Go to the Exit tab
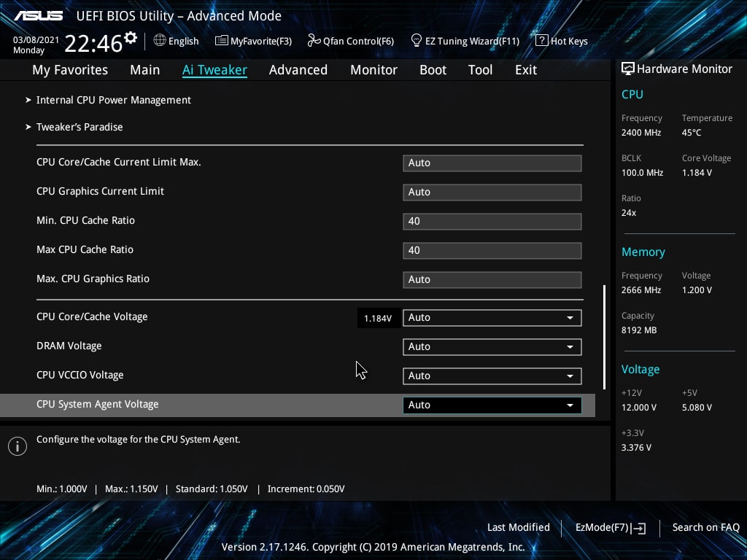 point(526,70)
